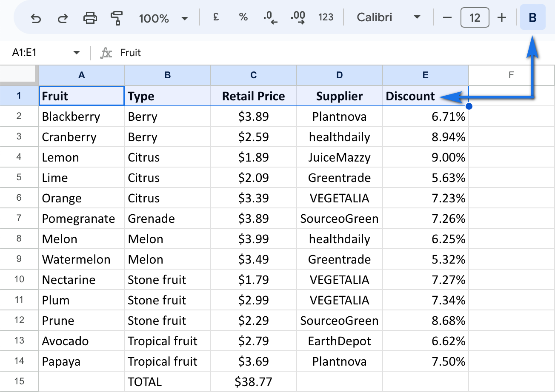Open the 123 more formats menu

[326, 17]
